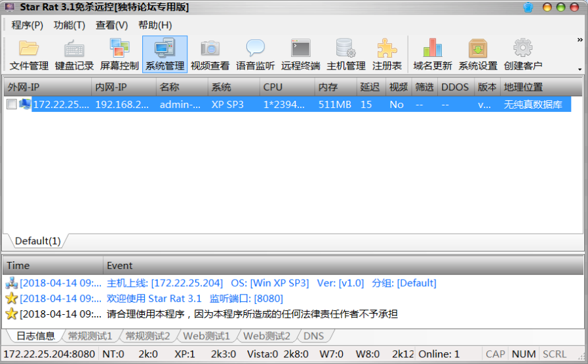Sort by the 延迟 column header
This screenshot has width=588, height=364.
(x=371, y=87)
